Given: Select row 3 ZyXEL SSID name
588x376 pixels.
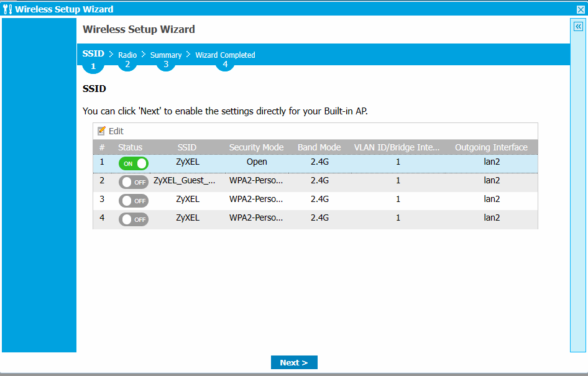Looking at the screenshot, I should 188,199.
